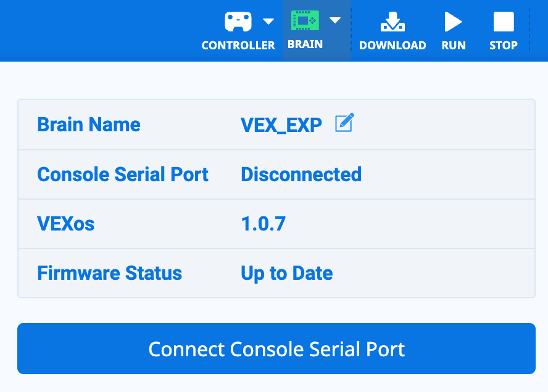Click the Firmware Status row showing Up to Date
This screenshot has height=392, width=548.
[x=286, y=273]
